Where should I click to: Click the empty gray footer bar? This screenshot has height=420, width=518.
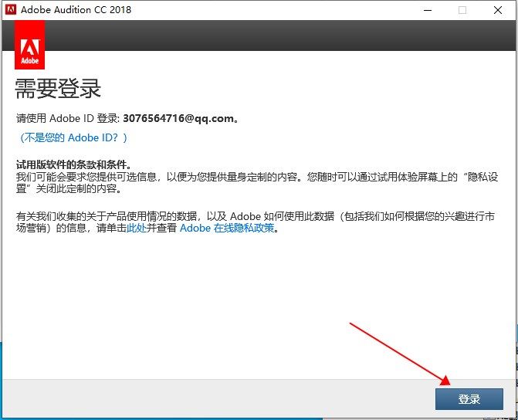218,398
